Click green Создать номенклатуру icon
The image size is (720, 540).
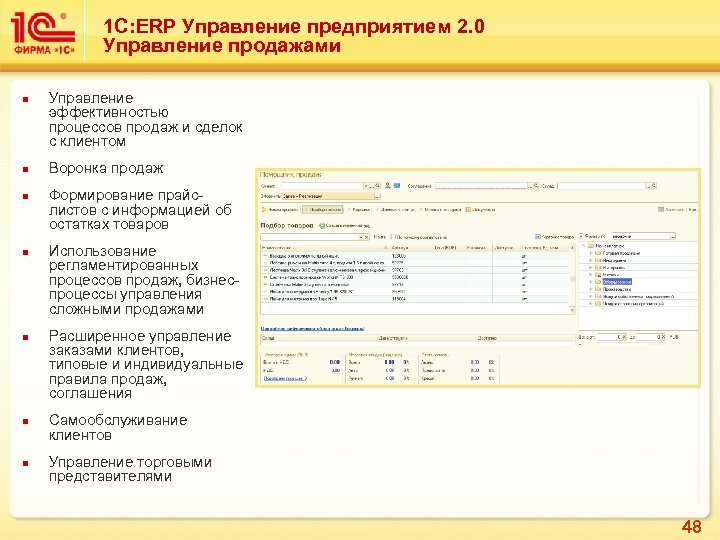pyautogui.click(x=322, y=226)
